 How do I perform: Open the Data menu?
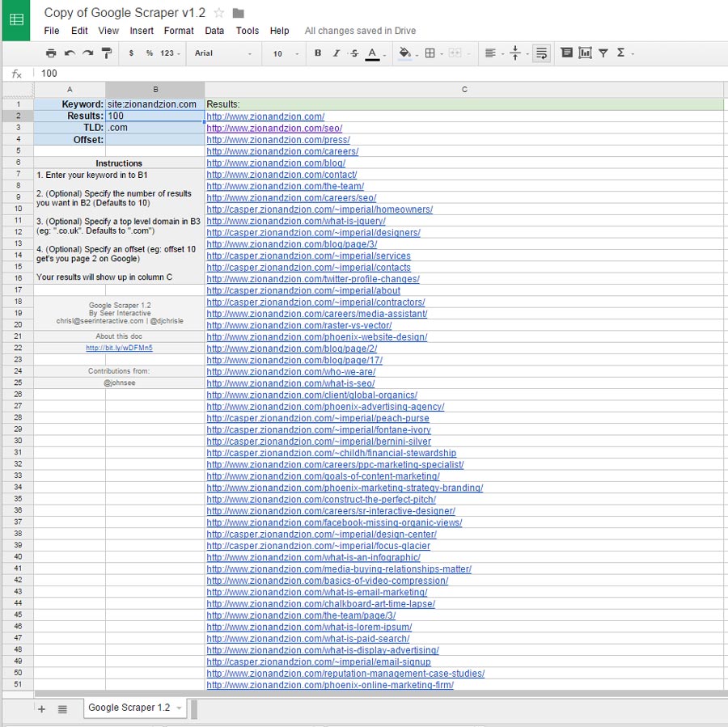214,31
